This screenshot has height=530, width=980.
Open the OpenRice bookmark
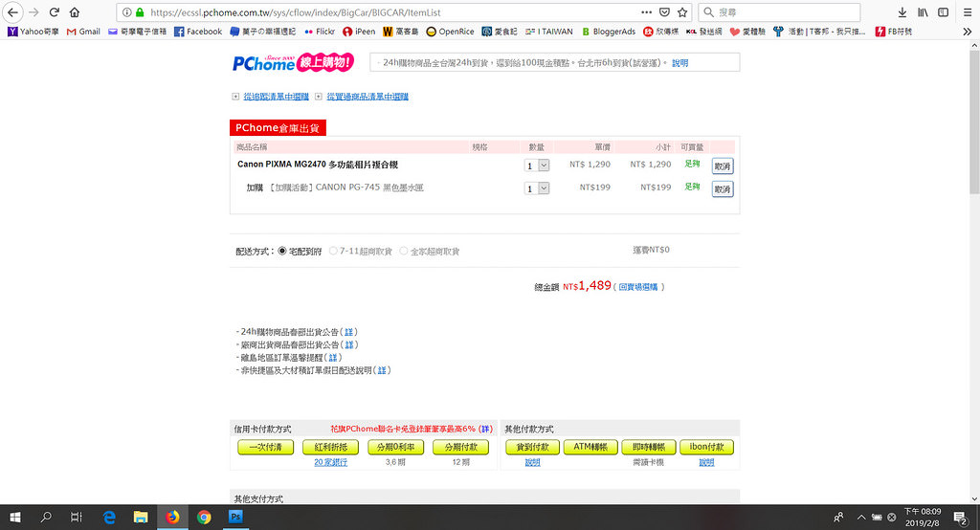(x=450, y=32)
